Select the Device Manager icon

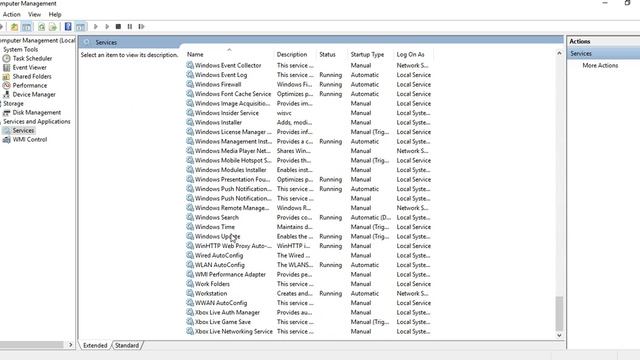tap(7, 94)
